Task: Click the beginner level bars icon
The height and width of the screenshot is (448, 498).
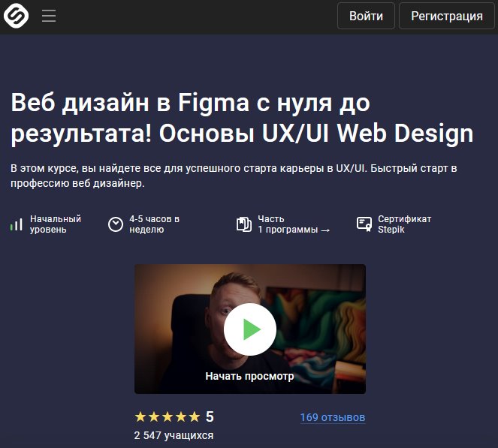Action: (17, 224)
